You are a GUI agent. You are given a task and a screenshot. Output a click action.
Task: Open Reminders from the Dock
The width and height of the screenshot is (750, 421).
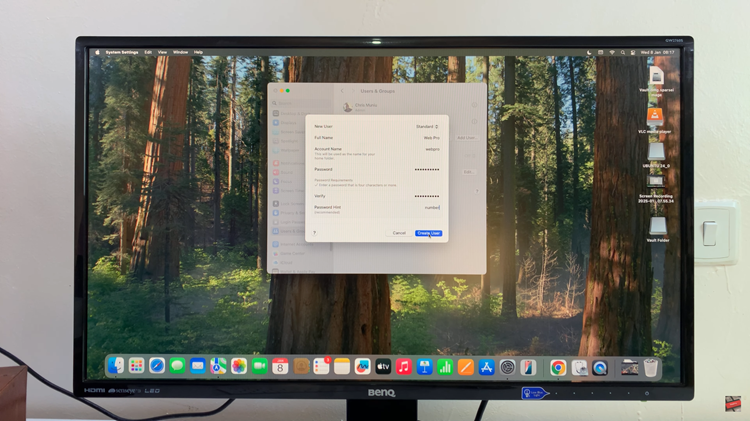[x=322, y=366]
